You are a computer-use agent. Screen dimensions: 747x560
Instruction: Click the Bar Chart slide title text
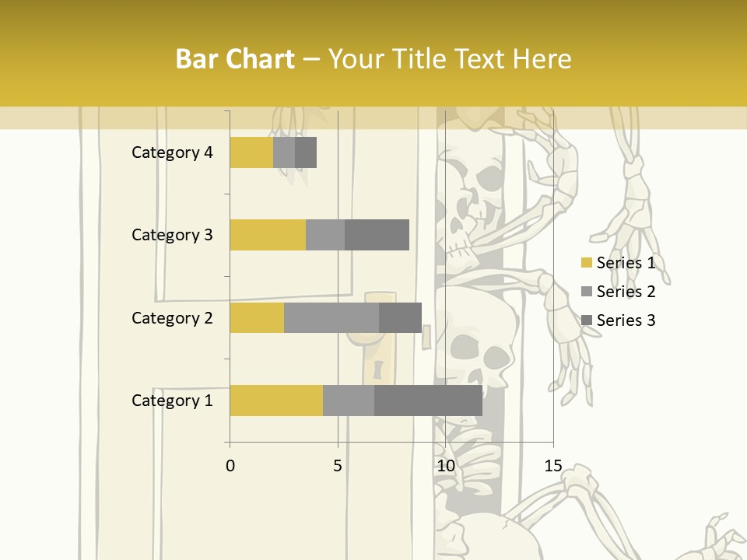(373, 58)
